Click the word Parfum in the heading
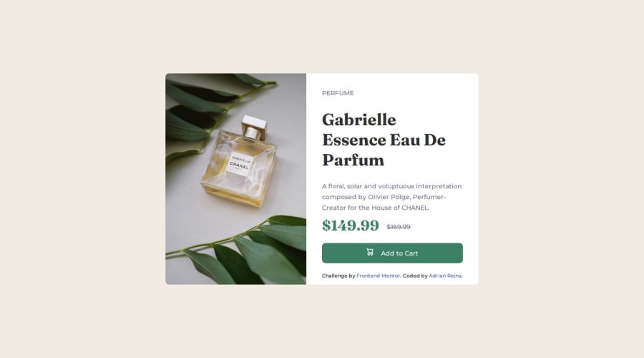The width and height of the screenshot is (644, 358). 353,160
